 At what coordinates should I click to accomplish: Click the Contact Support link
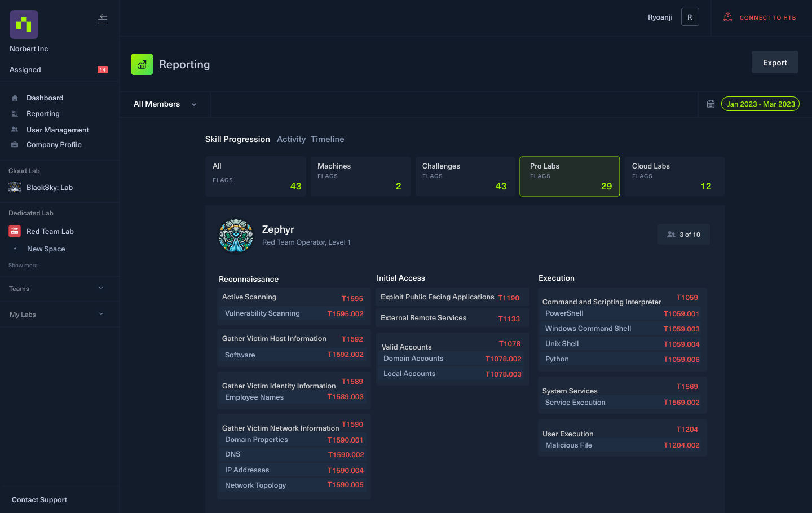click(39, 500)
